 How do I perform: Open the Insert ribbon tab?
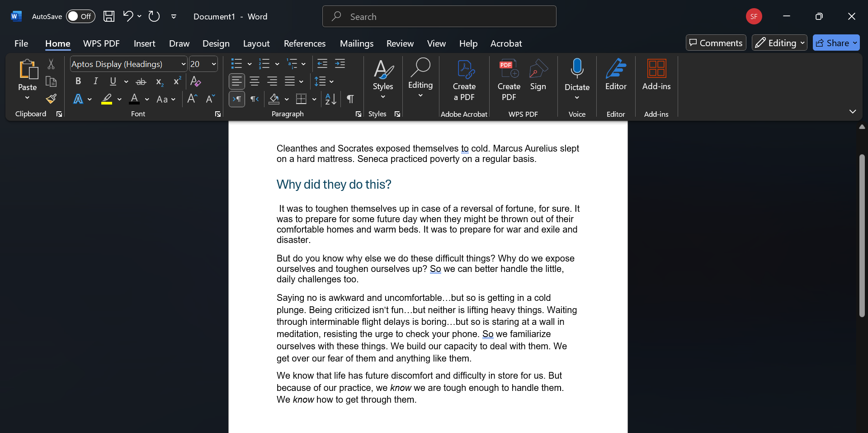pos(144,43)
